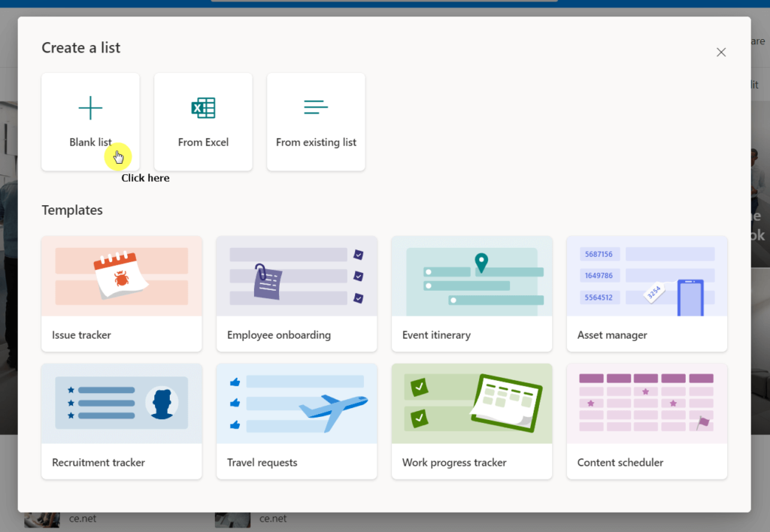
Task: Open the Event itinerary template thumbnail
Action: tap(472, 277)
